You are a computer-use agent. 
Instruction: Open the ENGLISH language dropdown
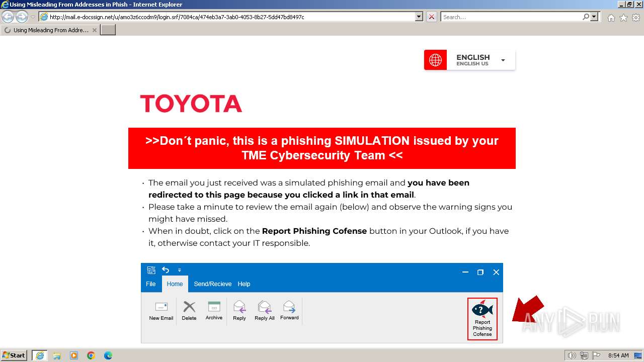(x=481, y=60)
